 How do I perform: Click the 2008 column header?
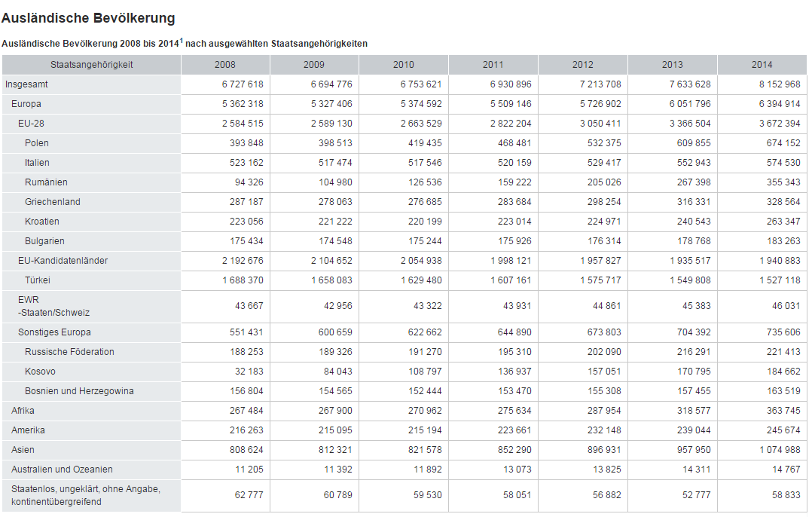pos(224,65)
